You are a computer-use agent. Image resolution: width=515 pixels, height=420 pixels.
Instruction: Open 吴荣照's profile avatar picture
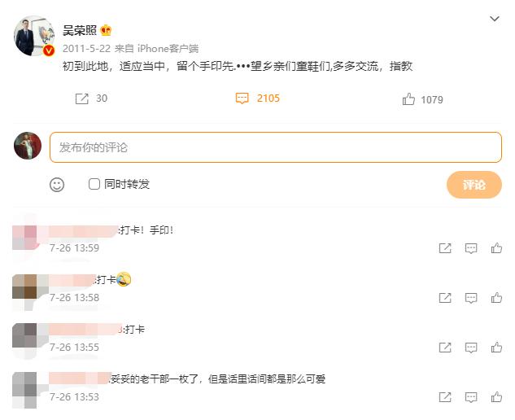click(x=34, y=36)
